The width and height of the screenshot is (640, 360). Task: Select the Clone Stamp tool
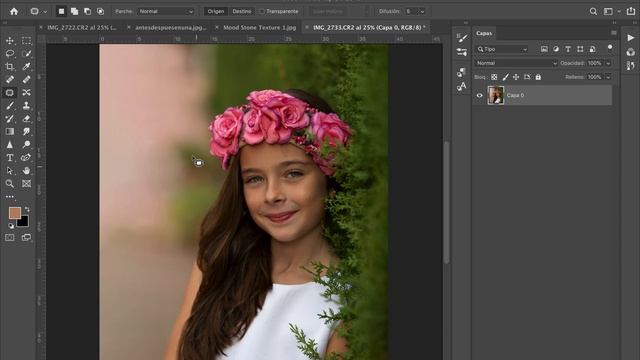click(x=27, y=106)
